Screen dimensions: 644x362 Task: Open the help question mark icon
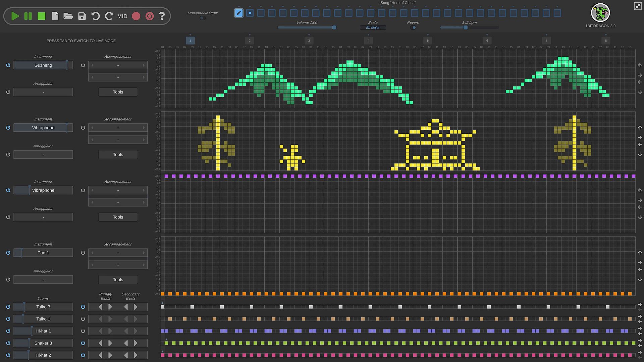(162, 16)
